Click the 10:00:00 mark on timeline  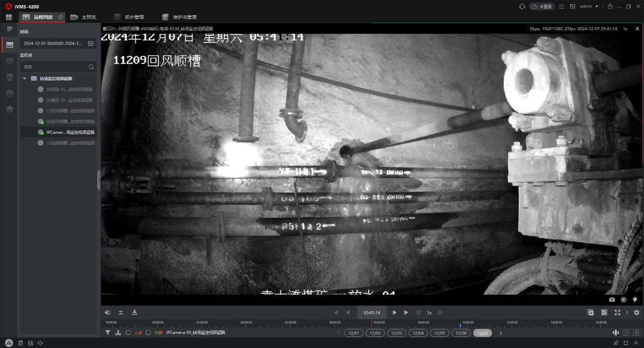467,322
